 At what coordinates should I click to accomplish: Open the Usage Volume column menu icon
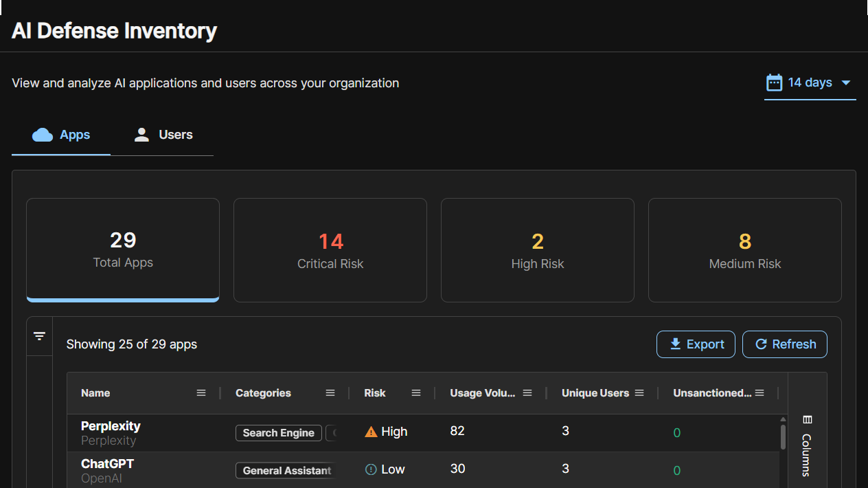[x=527, y=393]
